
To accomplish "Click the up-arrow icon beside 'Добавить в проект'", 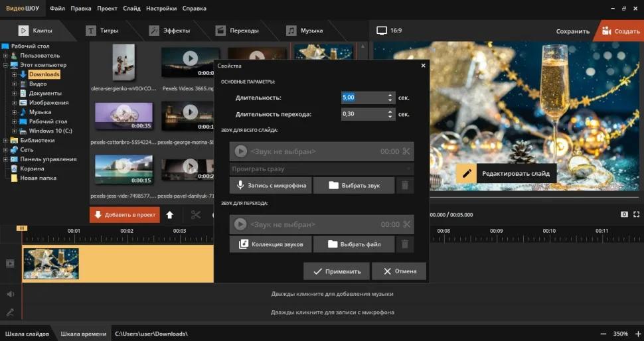I will (x=170, y=215).
